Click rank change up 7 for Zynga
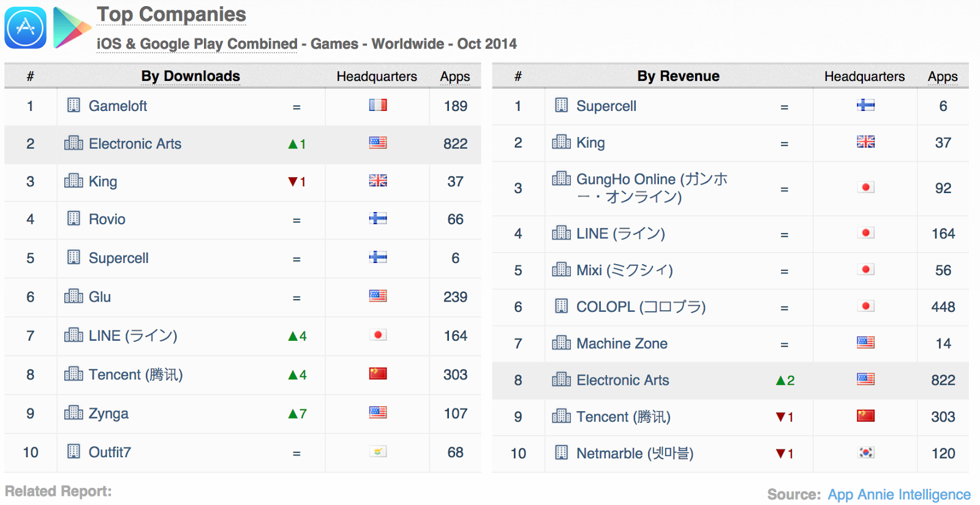Viewport: 980px width, 505px height. pos(298,414)
